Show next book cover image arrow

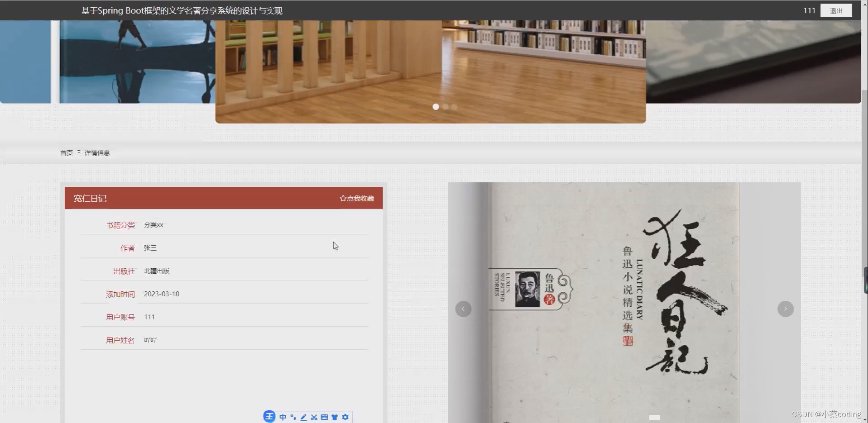point(786,309)
